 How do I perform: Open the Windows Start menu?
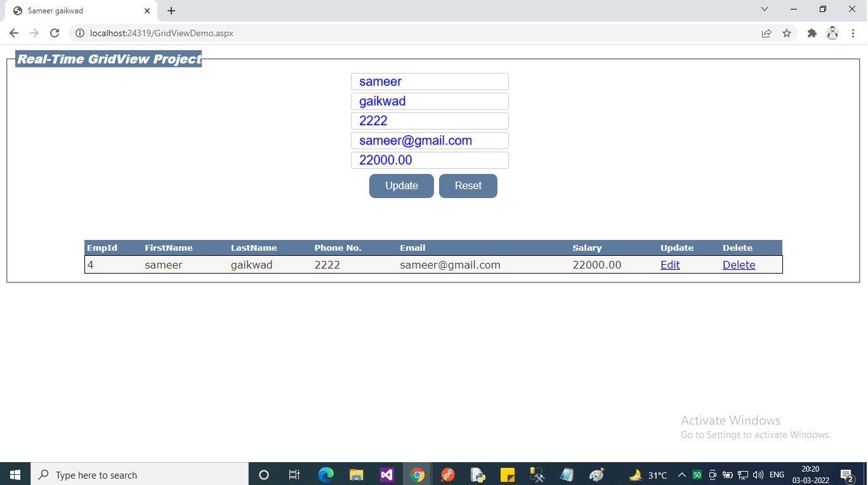coord(15,474)
